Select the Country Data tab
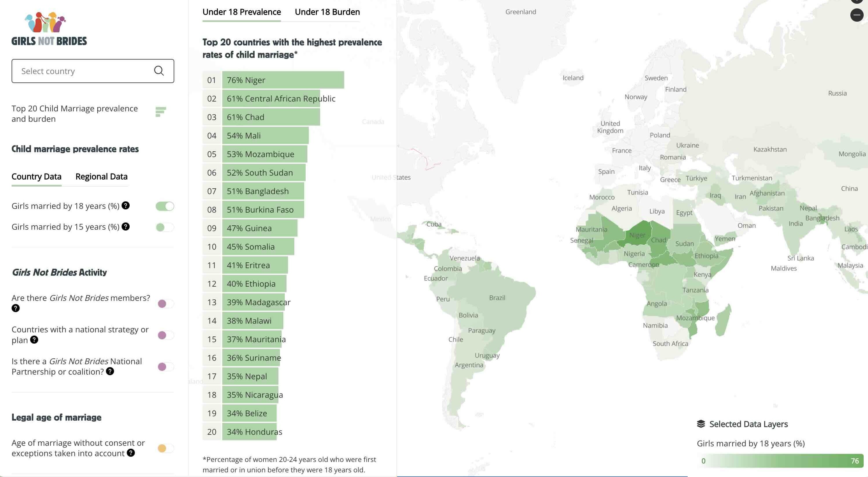Screen dimensions: 868x477 pos(36,176)
